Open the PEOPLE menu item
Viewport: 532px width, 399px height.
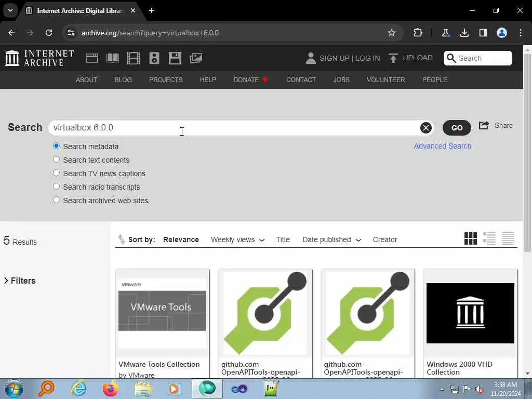[435, 79]
